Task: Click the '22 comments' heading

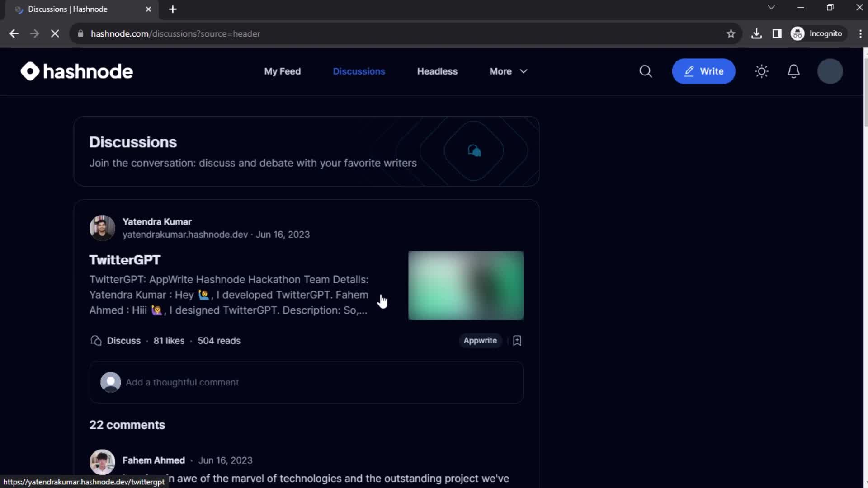Action: coord(127,425)
